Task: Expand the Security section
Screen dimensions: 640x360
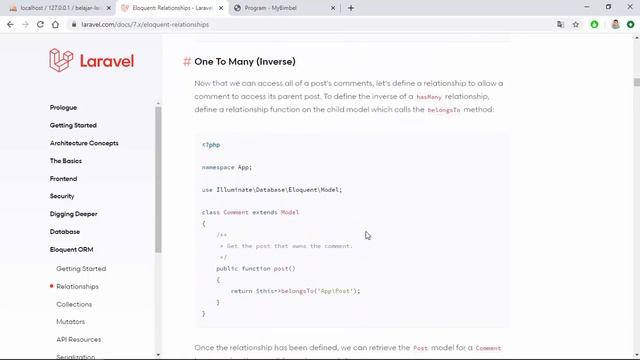Action: pos(62,196)
